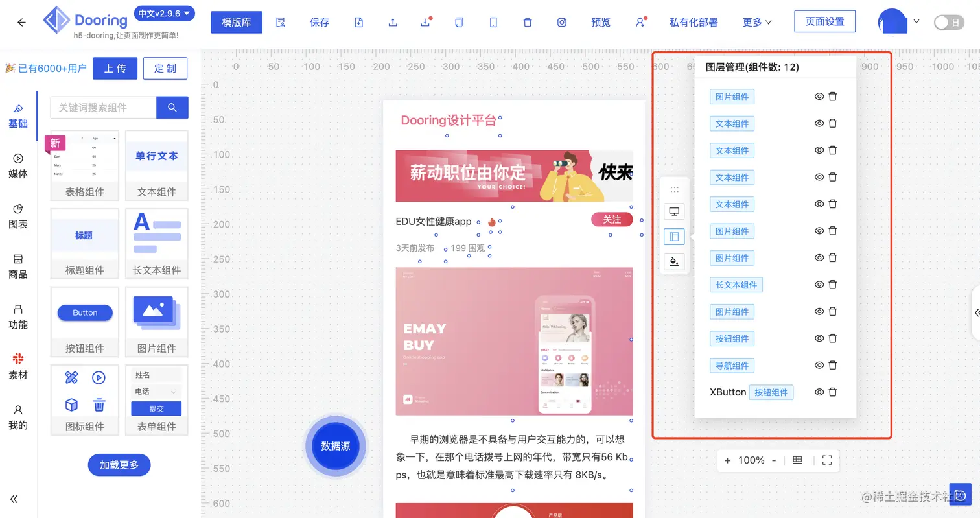Zoom in with the plus icon
This screenshot has width=980, height=518.
(x=728, y=460)
